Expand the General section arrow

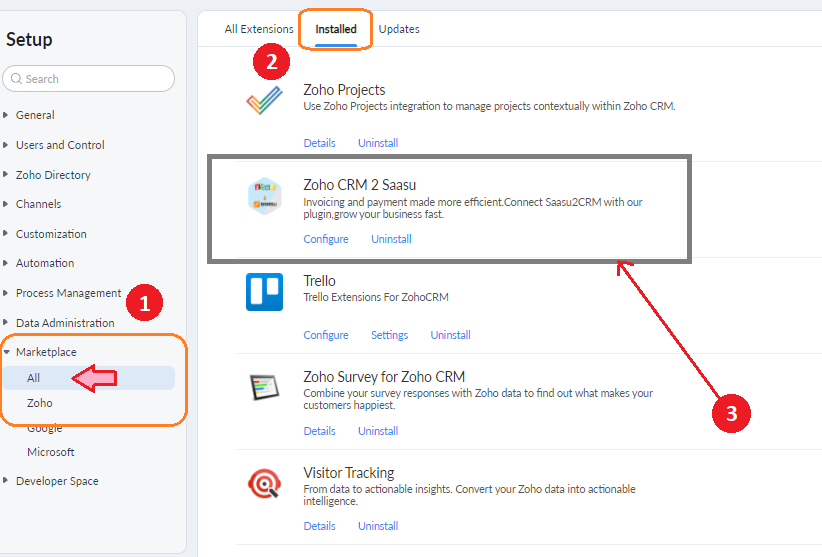tap(6, 115)
